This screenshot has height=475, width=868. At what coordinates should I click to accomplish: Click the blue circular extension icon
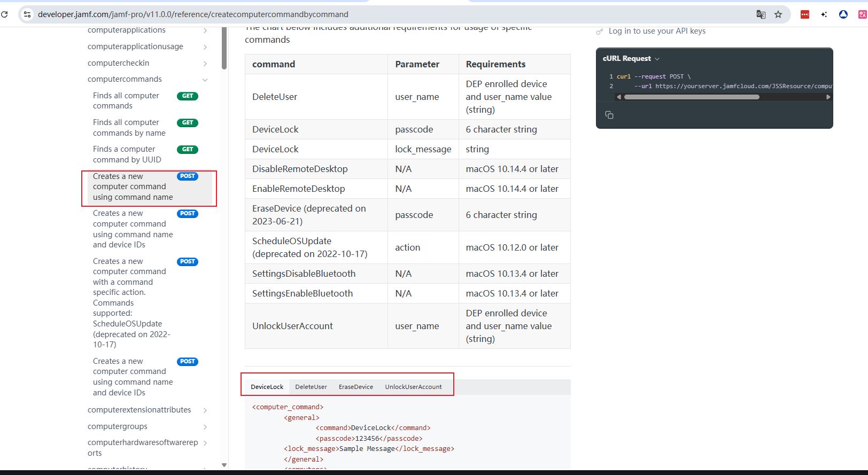(843, 14)
